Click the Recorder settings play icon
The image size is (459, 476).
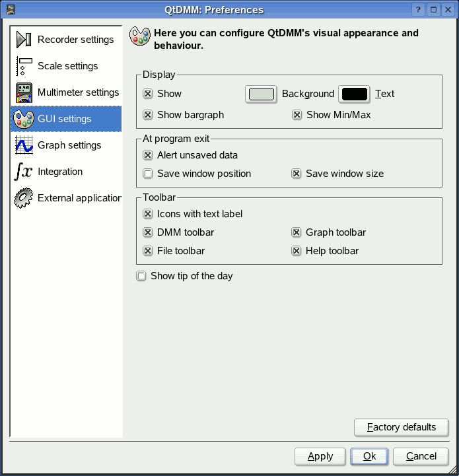pyautogui.click(x=24, y=40)
